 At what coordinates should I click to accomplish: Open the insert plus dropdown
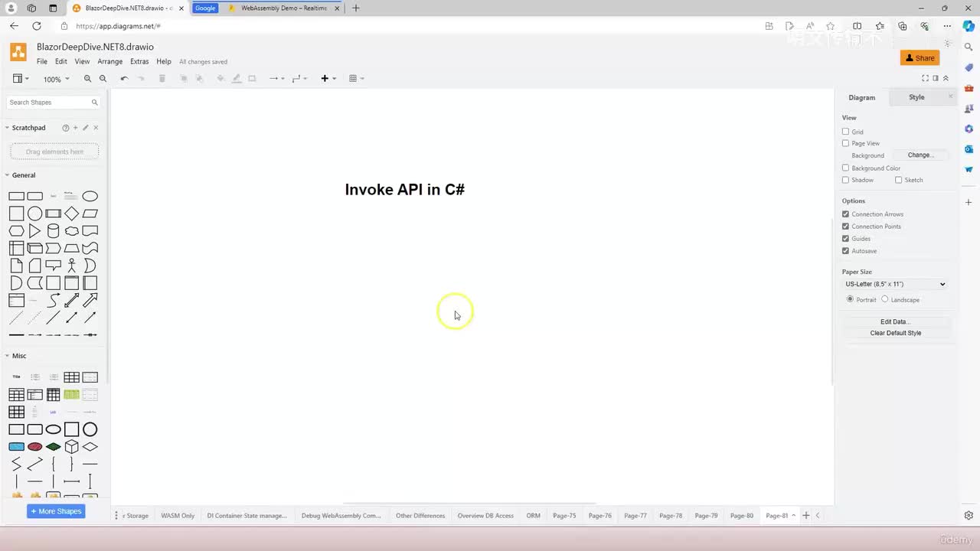328,78
